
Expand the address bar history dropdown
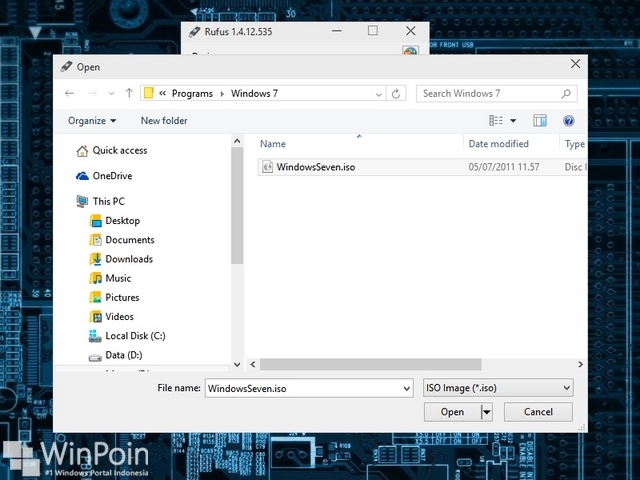click(378, 94)
